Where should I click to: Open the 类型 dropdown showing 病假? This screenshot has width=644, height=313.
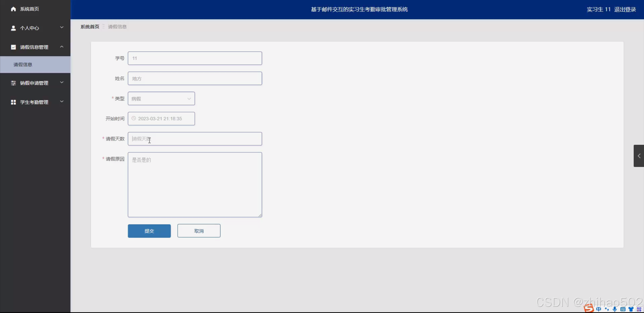pos(161,99)
